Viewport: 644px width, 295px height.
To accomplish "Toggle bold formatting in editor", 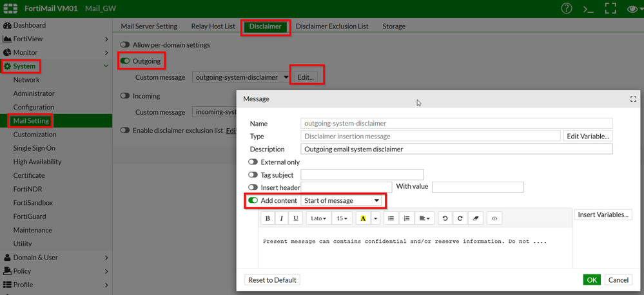I will [268, 218].
